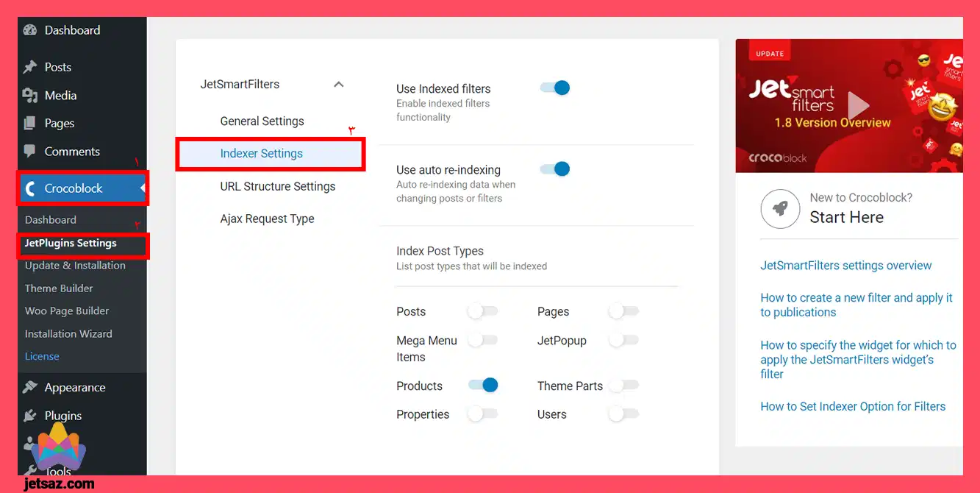980x493 pixels.
Task: Disable the Use Indexed filters toggle
Action: pyautogui.click(x=555, y=88)
